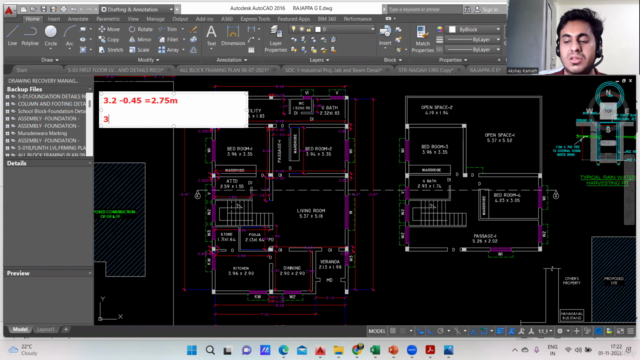
Task: Activate the Move command
Action: [x=109, y=29]
